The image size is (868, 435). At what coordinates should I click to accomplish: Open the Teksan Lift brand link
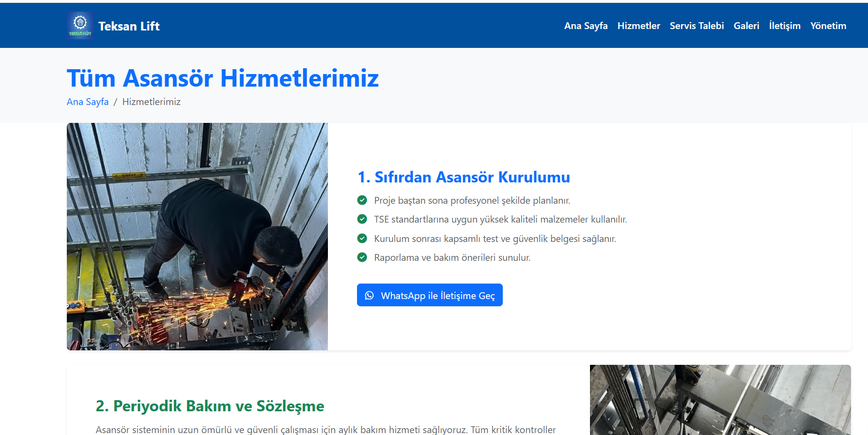[113, 26]
